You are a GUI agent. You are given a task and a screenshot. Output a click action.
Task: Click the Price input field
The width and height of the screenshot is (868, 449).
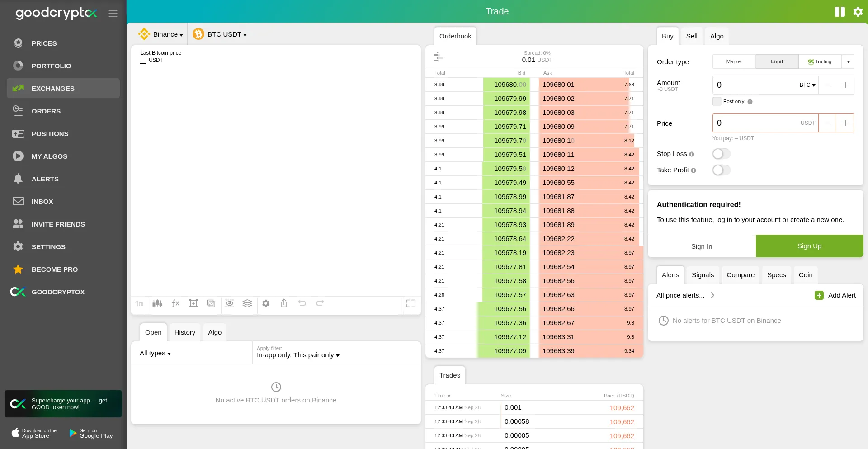tap(765, 123)
